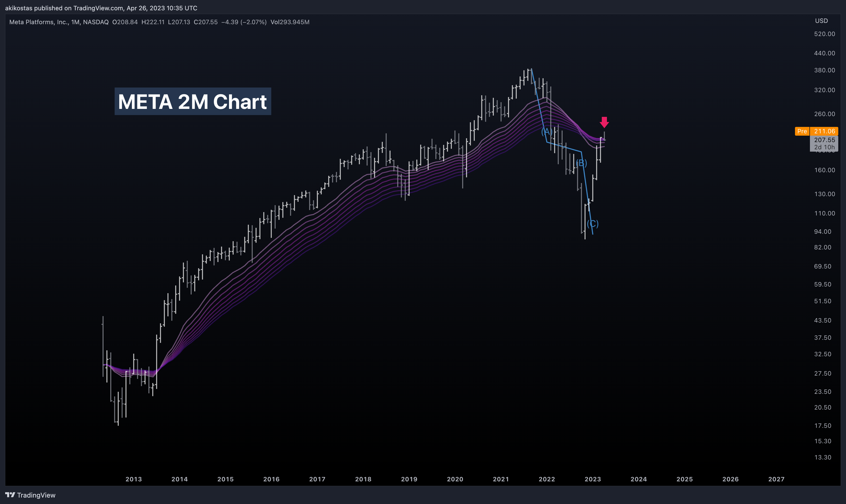Click the 380.00 price scale value

(x=825, y=70)
